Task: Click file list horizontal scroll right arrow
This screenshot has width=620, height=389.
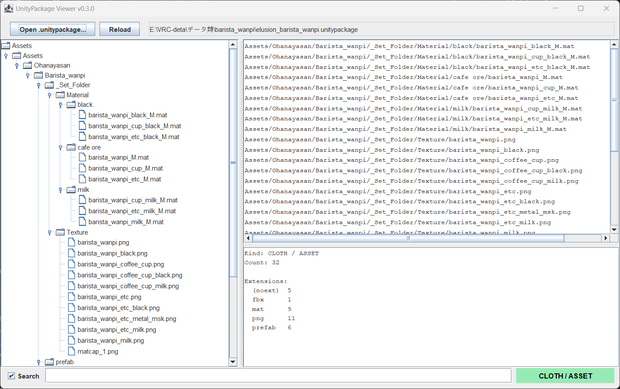Action: click(606, 238)
